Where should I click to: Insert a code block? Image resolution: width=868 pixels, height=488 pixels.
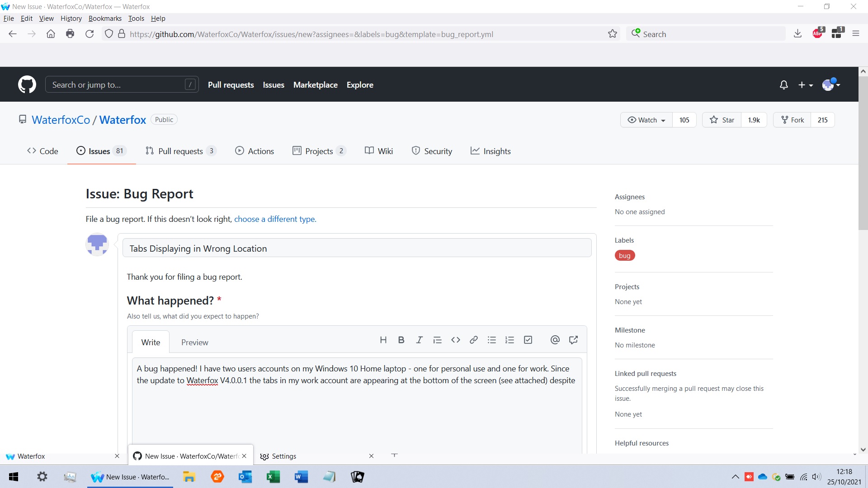[x=455, y=340]
